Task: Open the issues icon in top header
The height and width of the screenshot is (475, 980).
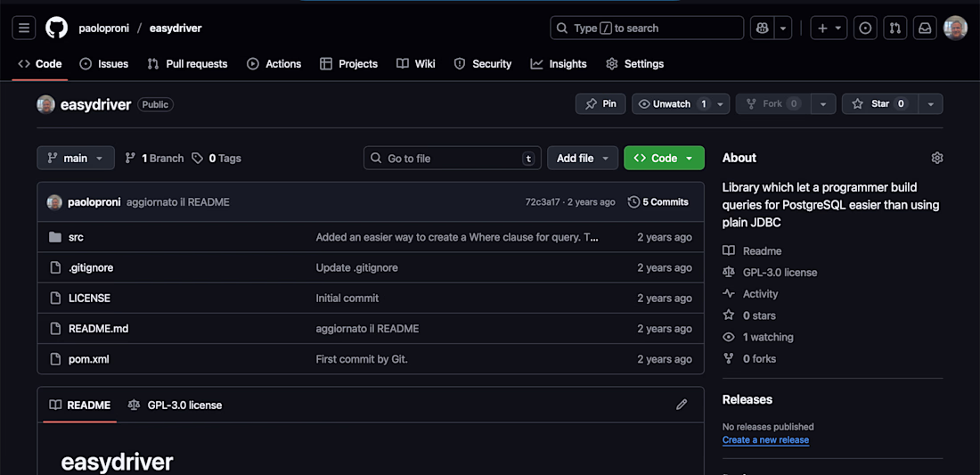Action: pos(865,28)
